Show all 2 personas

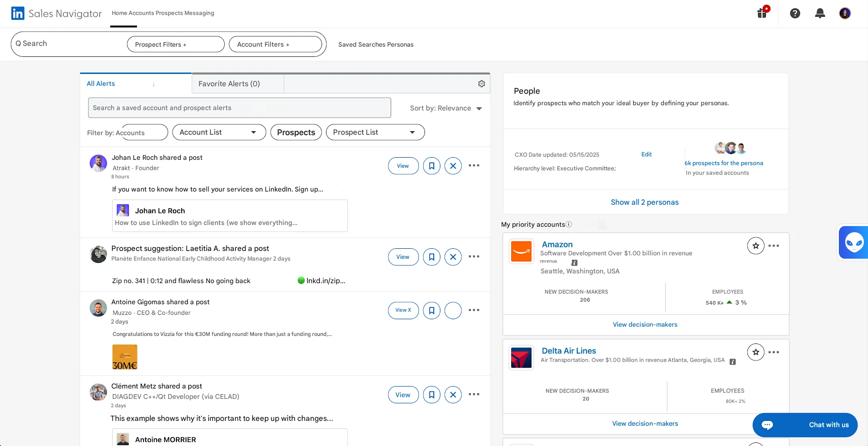pos(645,203)
